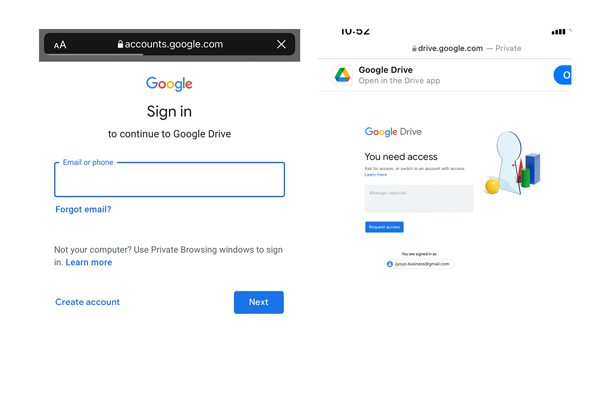Click the lock icon beside drive.google.com
The image size is (600, 400).
415,48
